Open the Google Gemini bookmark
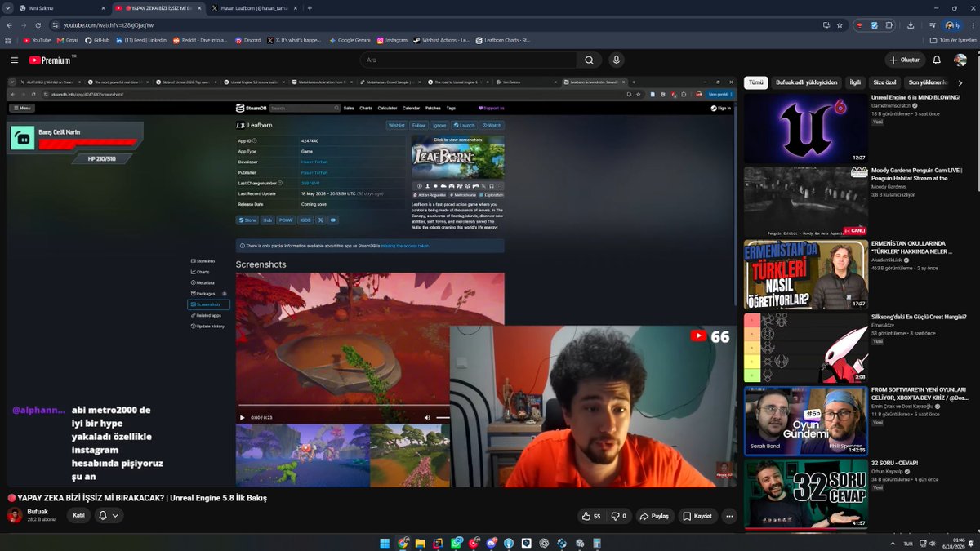Screen dimensions: 980x551 coord(350,40)
